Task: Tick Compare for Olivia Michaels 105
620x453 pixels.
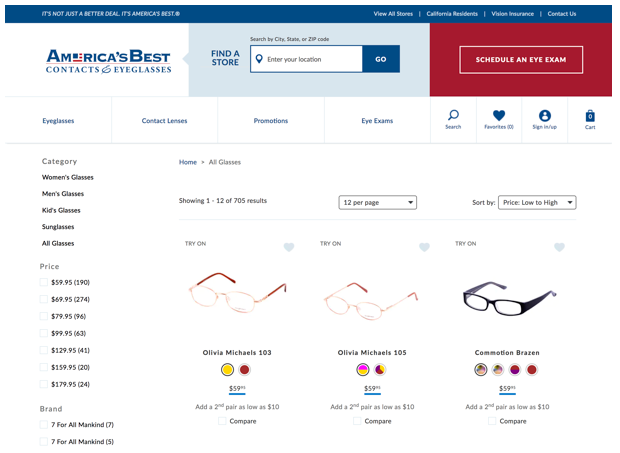Action: click(x=357, y=421)
